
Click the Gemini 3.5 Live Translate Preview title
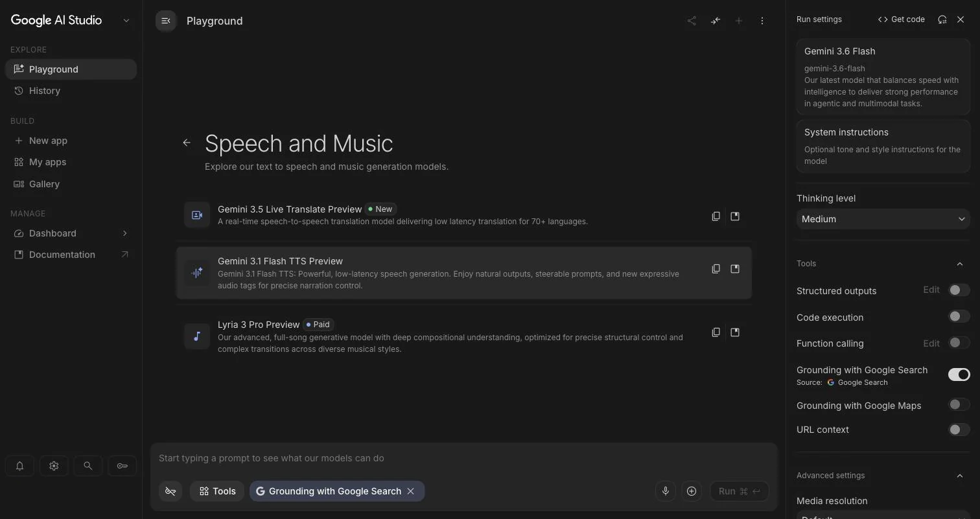[x=290, y=209]
